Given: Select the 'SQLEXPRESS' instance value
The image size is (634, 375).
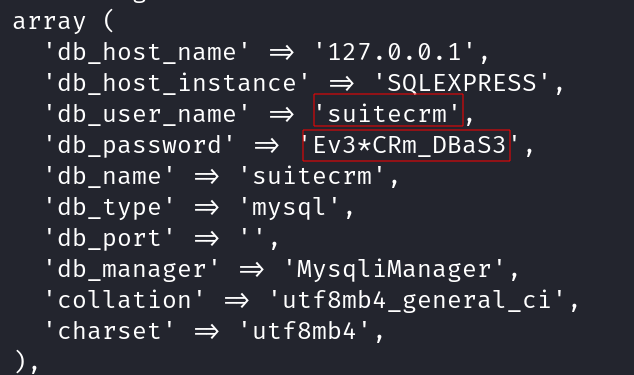Looking at the screenshot, I should pos(462,83).
